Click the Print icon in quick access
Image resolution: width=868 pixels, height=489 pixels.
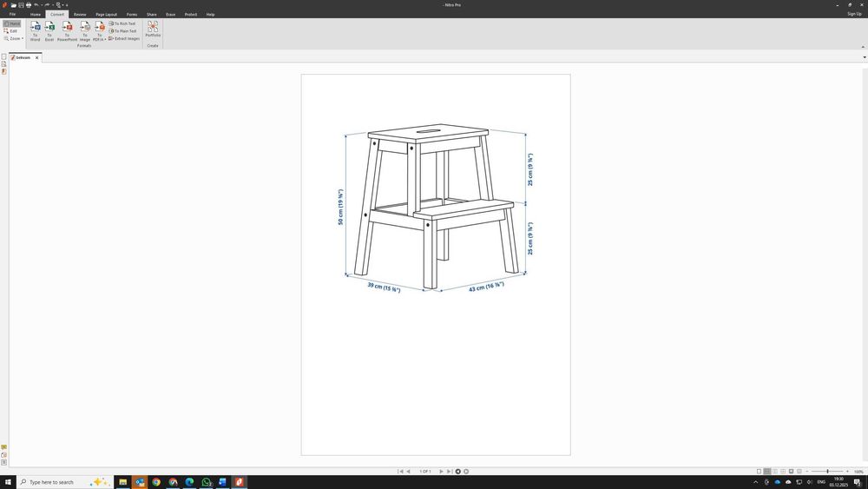point(29,5)
